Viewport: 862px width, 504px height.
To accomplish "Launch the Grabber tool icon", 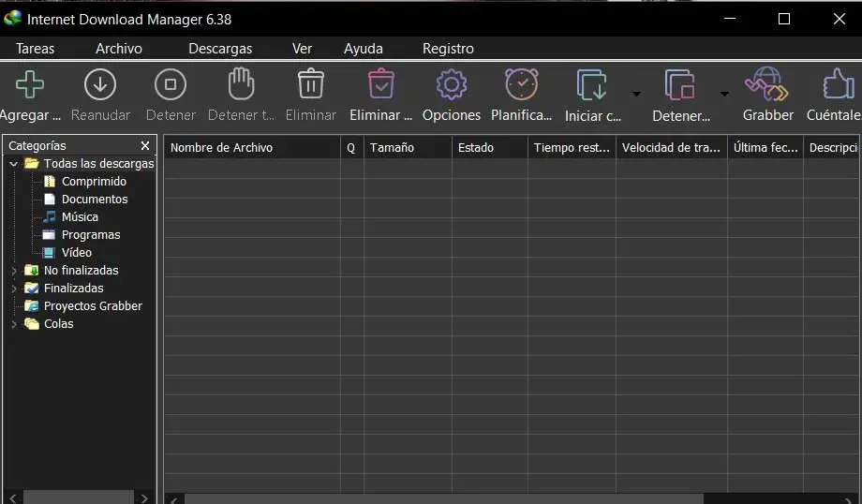I will click(766, 84).
